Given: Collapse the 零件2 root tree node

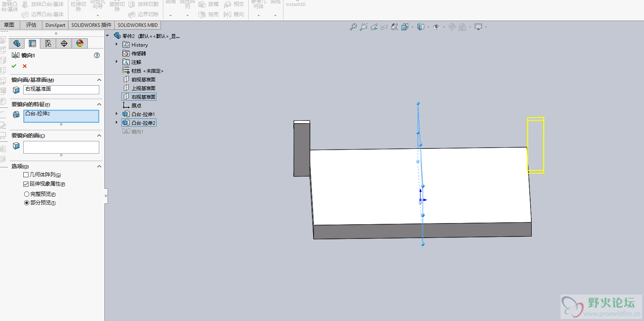Looking at the screenshot, I should tap(108, 36).
